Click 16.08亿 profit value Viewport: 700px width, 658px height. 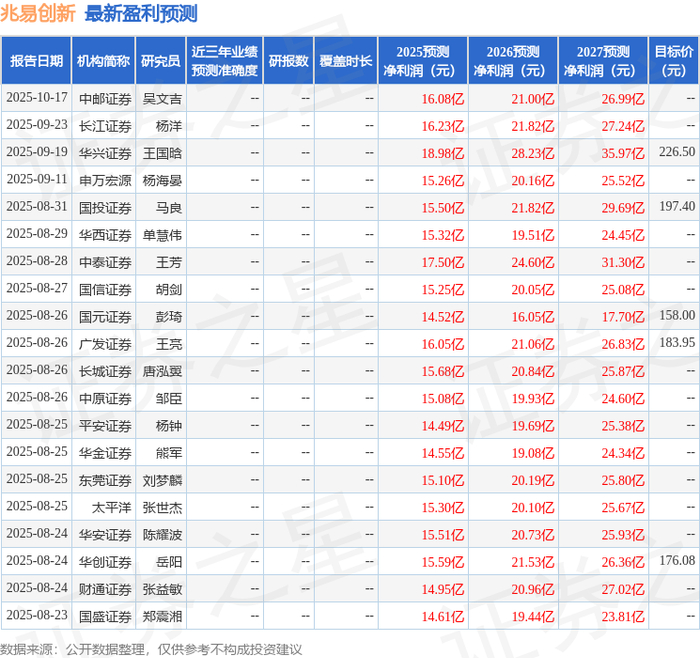click(443, 99)
